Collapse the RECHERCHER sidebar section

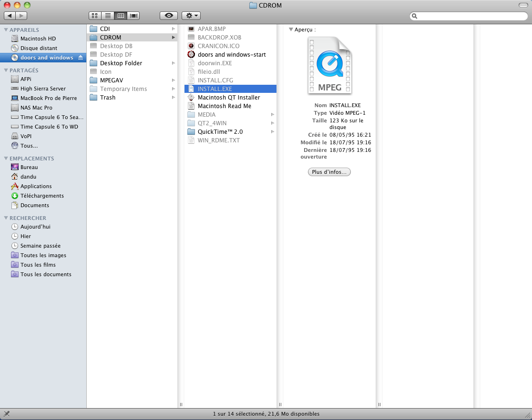point(6,218)
